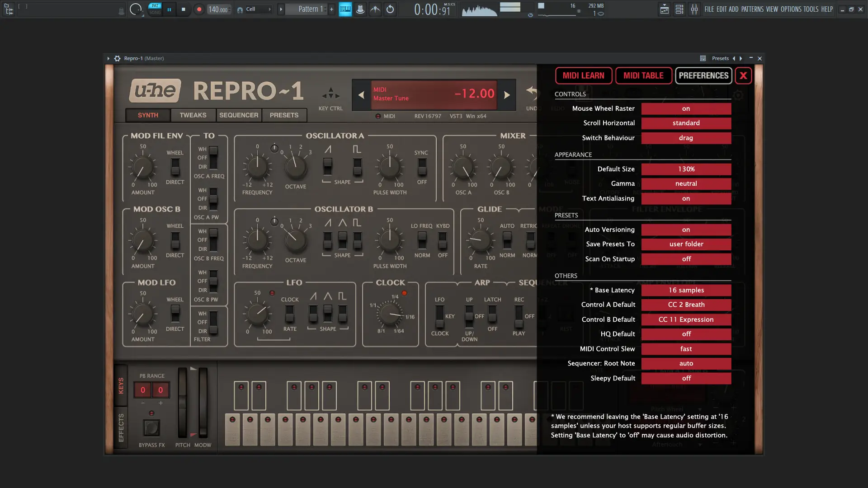Click the record button in transport bar
This screenshot has width=868, height=488.
pyautogui.click(x=199, y=9)
